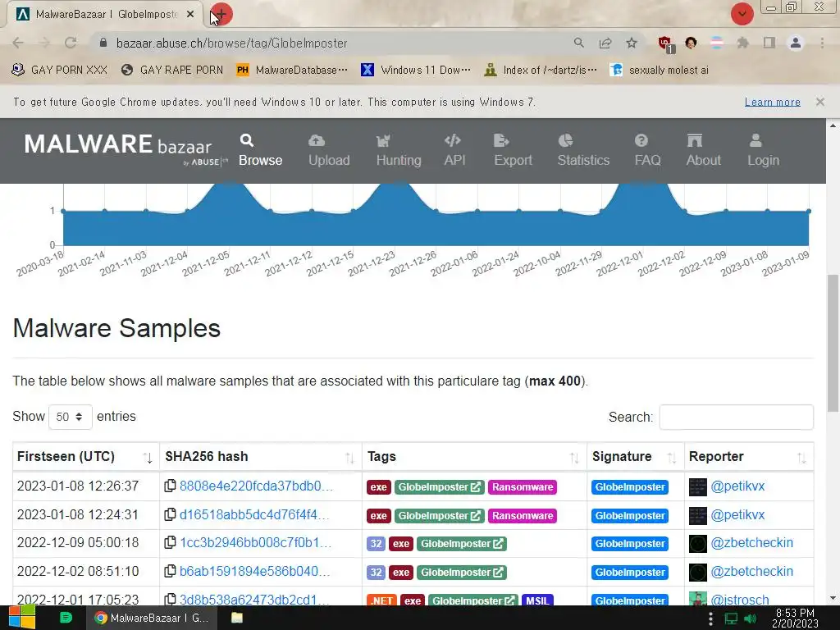Open the Extensions puzzle icon
Viewport: 840px width, 630px height.
[742, 43]
